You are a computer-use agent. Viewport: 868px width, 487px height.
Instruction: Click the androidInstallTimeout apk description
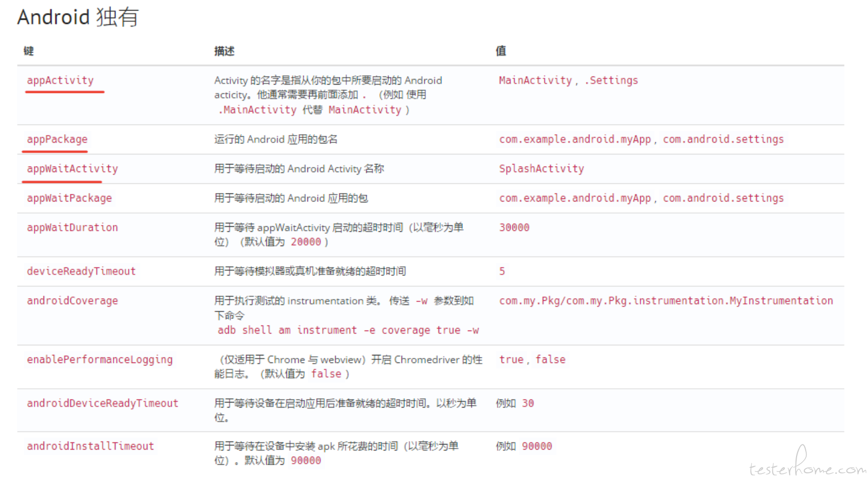coord(336,453)
